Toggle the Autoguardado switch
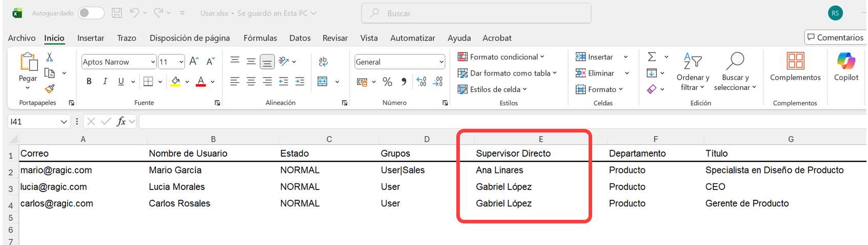Image resolution: width=868 pixels, height=245 pixels. [x=91, y=13]
